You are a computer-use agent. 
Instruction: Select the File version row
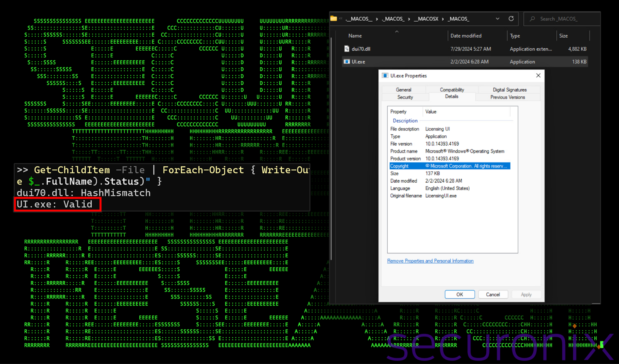pyautogui.click(x=450, y=144)
